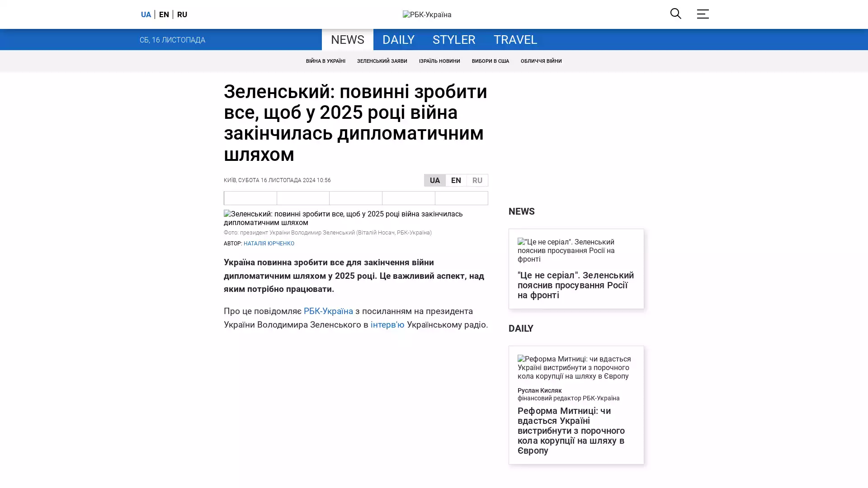The width and height of the screenshot is (868, 488).
Task: Switch site language to EN in header
Action: point(164,14)
